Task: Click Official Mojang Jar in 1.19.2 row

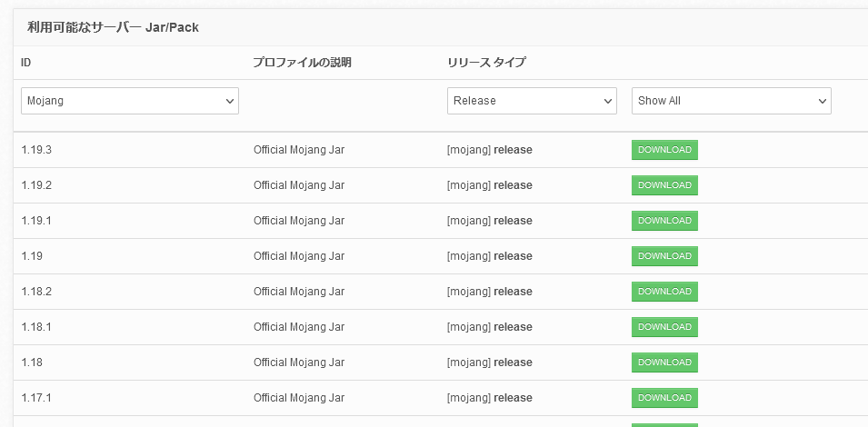Action: coord(299,185)
